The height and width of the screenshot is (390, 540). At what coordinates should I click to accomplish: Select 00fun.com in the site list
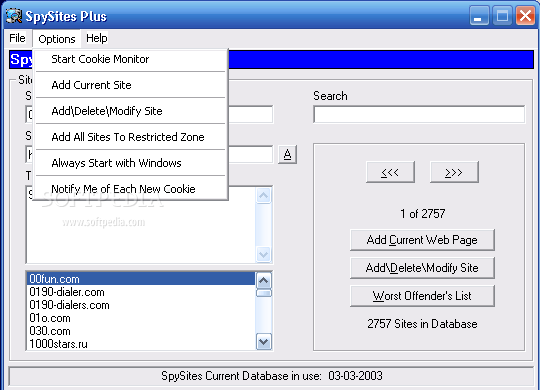pos(141,279)
